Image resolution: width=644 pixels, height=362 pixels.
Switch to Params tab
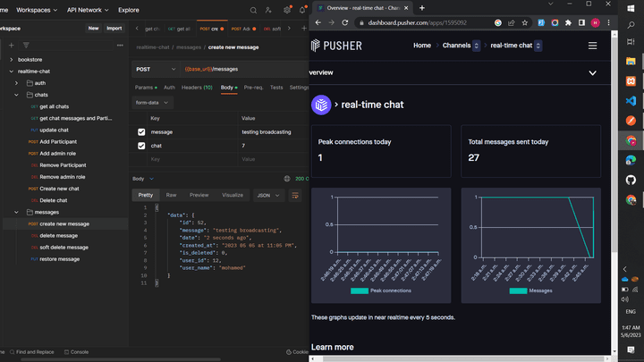(146, 88)
